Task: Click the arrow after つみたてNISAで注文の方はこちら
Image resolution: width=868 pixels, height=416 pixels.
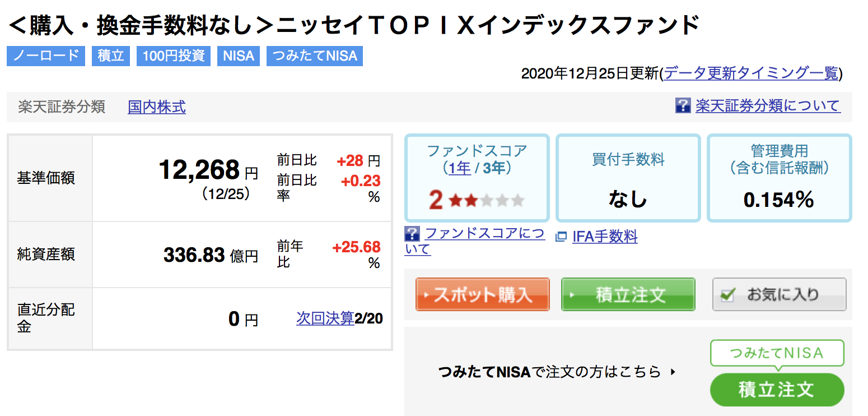Action: [673, 371]
